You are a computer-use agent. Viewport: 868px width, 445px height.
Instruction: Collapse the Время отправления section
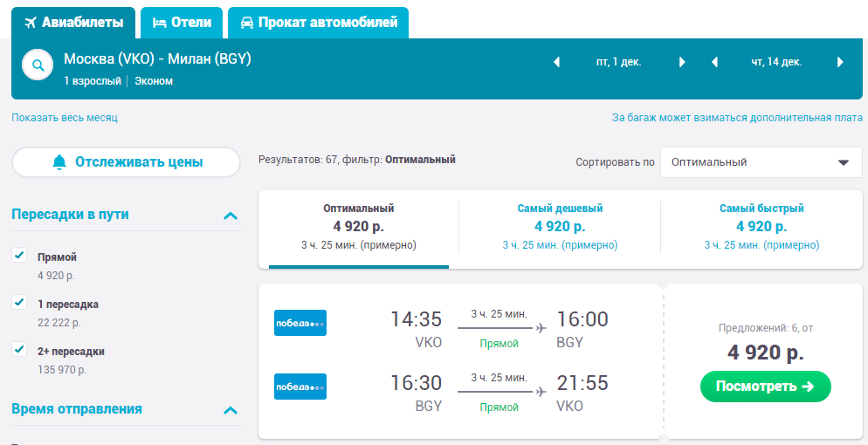(231, 409)
